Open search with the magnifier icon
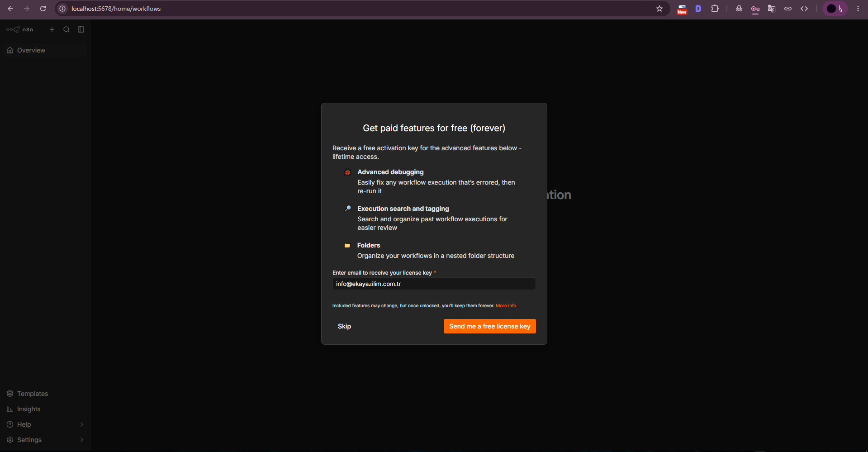Screen dimensions: 868x452 tap(66, 29)
